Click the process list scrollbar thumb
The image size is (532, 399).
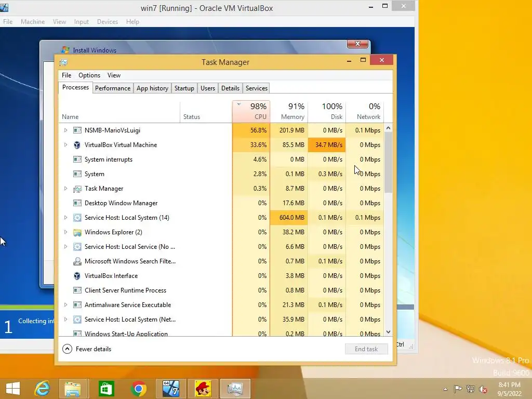[389, 163]
